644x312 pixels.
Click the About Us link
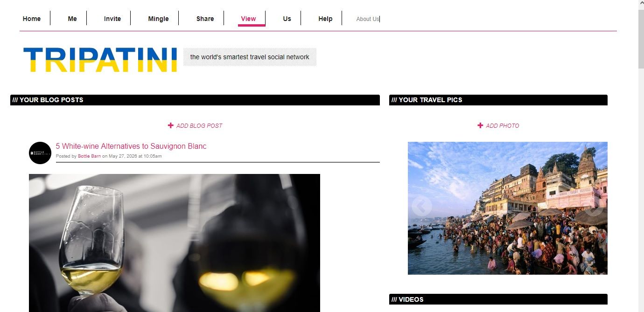click(368, 19)
